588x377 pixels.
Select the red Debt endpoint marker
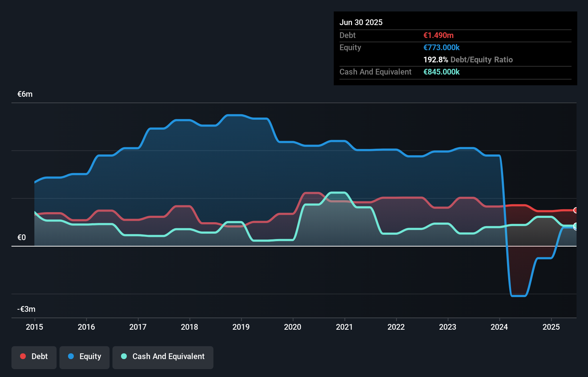pyautogui.click(x=576, y=210)
